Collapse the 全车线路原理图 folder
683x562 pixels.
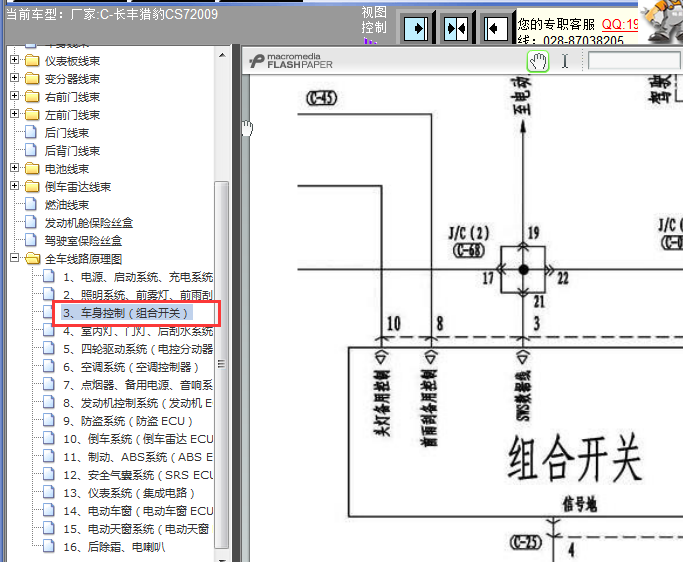pyautogui.click(x=14, y=257)
